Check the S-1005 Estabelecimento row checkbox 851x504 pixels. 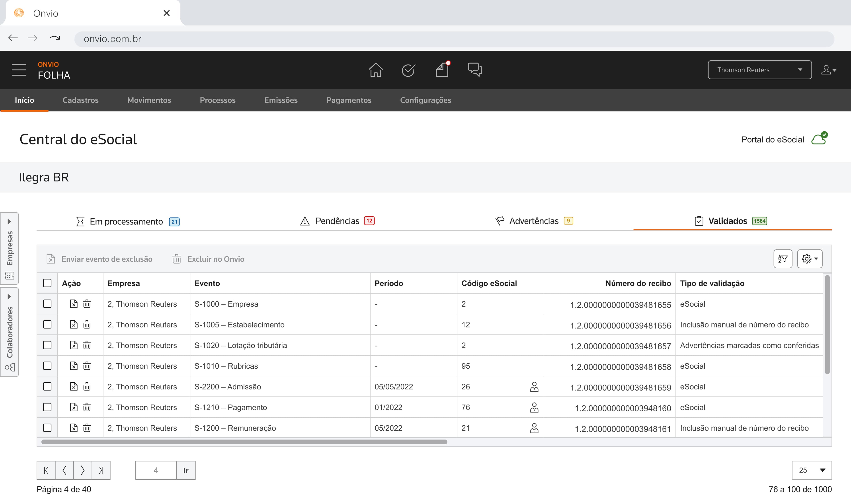click(x=47, y=324)
